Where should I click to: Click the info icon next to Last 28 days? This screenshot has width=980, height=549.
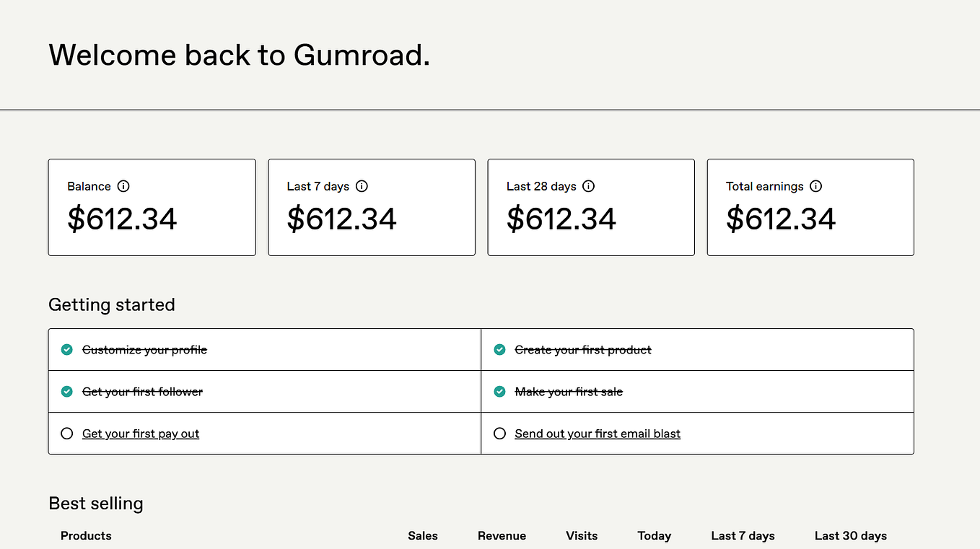click(589, 186)
